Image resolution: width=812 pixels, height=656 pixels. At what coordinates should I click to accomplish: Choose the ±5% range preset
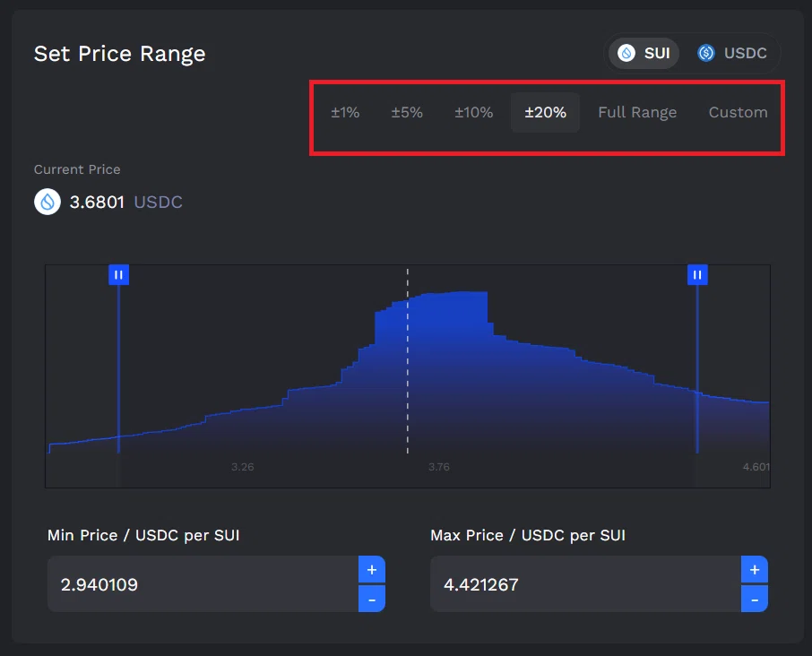(x=407, y=112)
